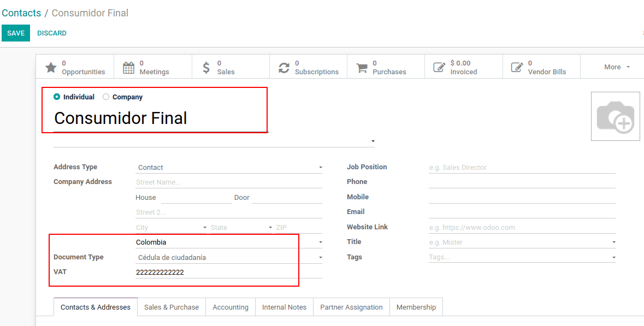Viewport: 644px width, 326px height.
Task: Discard changes with DISCARD button
Action: pyautogui.click(x=52, y=33)
